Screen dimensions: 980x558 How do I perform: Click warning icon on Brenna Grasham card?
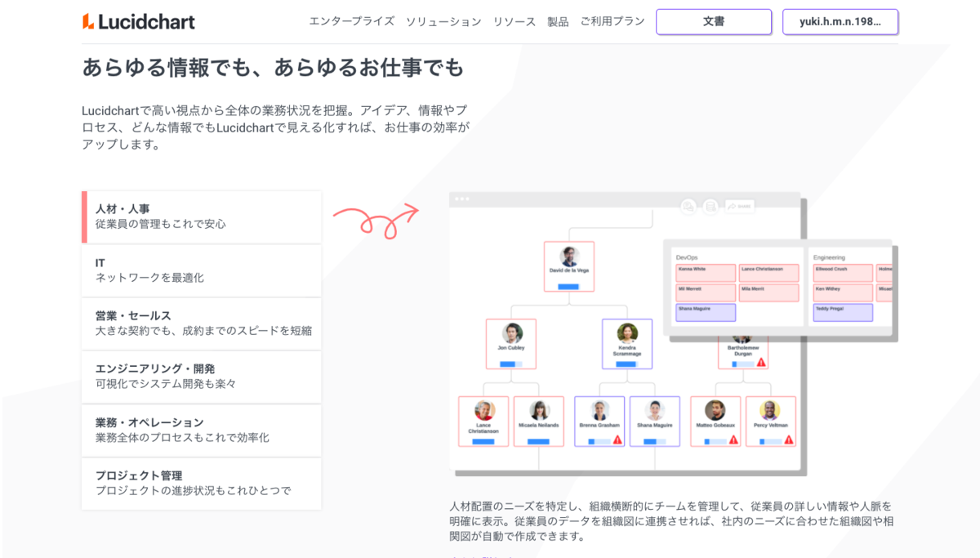617,440
